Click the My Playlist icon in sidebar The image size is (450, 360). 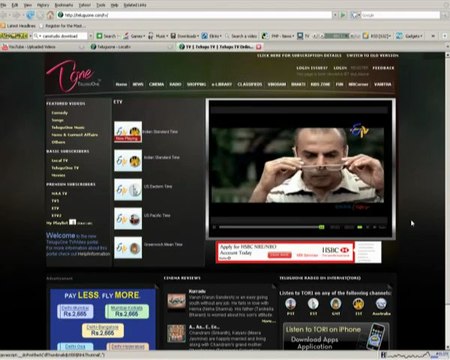point(73,222)
